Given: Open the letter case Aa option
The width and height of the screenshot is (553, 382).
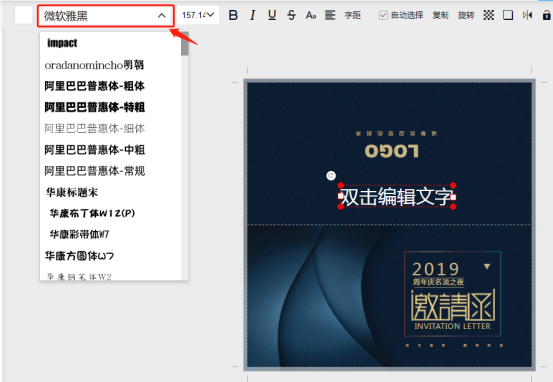Looking at the screenshot, I should 311,15.
